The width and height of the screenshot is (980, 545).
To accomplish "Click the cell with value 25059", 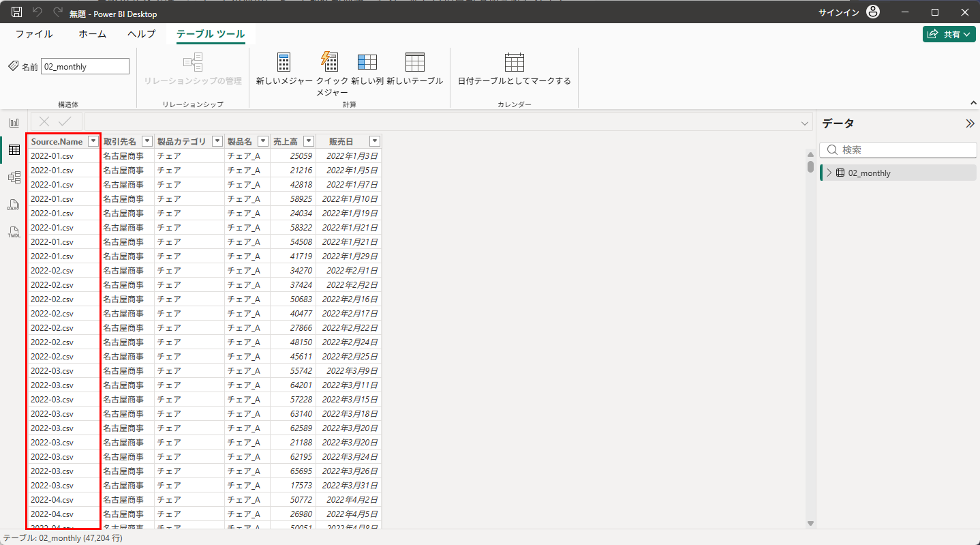I will click(293, 156).
